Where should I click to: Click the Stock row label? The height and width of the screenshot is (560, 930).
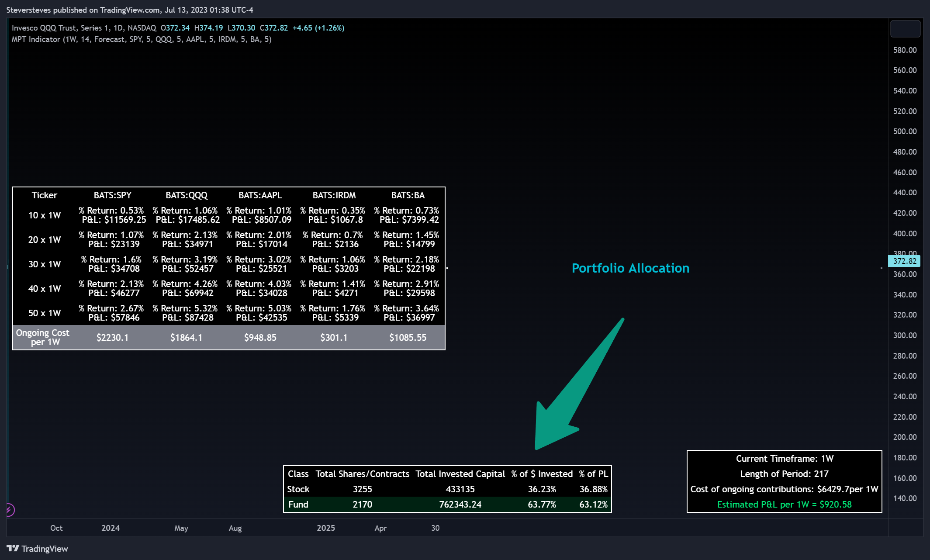298,489
